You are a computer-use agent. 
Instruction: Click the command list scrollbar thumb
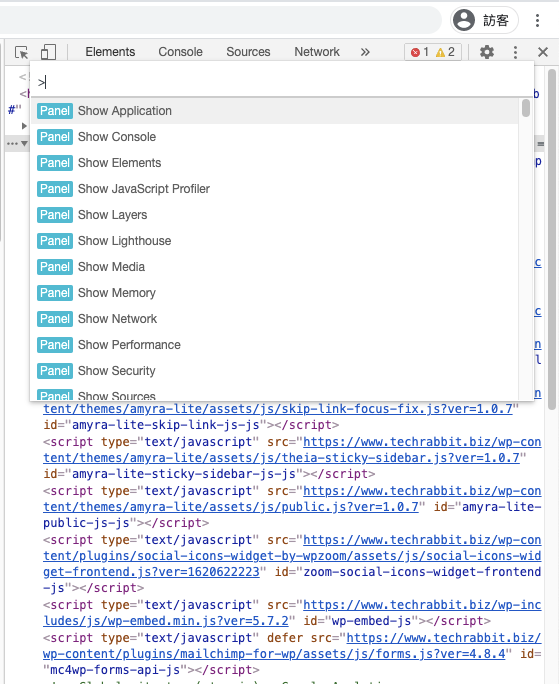coord(526,108)
